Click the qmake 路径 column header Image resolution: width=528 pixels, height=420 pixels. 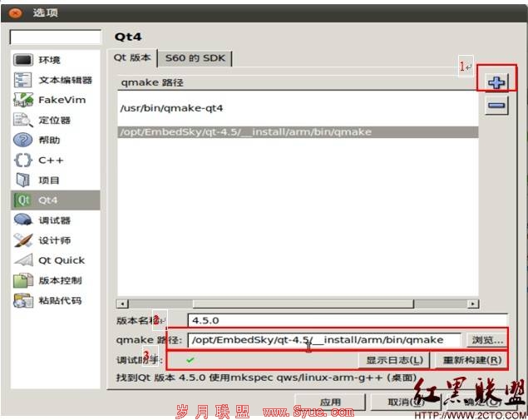(296, 82)
